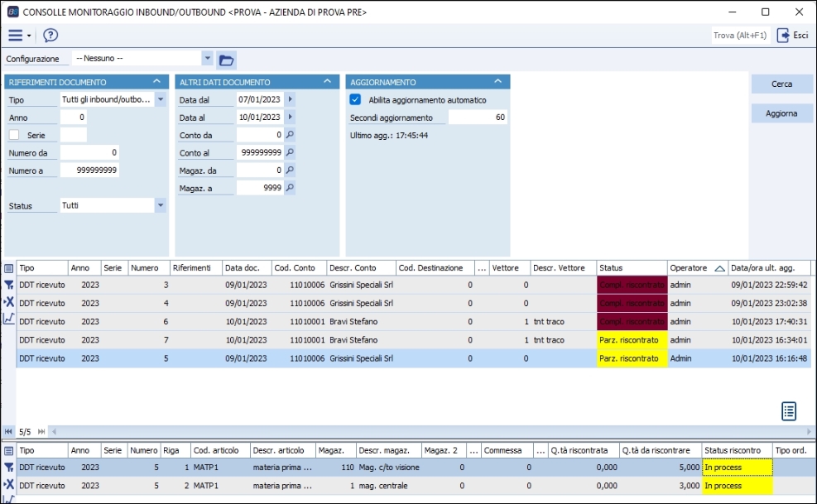Collapse the Riferimenti Documento panel
Image resolution: width=817 pixels, height=504 pixels.
156,82
